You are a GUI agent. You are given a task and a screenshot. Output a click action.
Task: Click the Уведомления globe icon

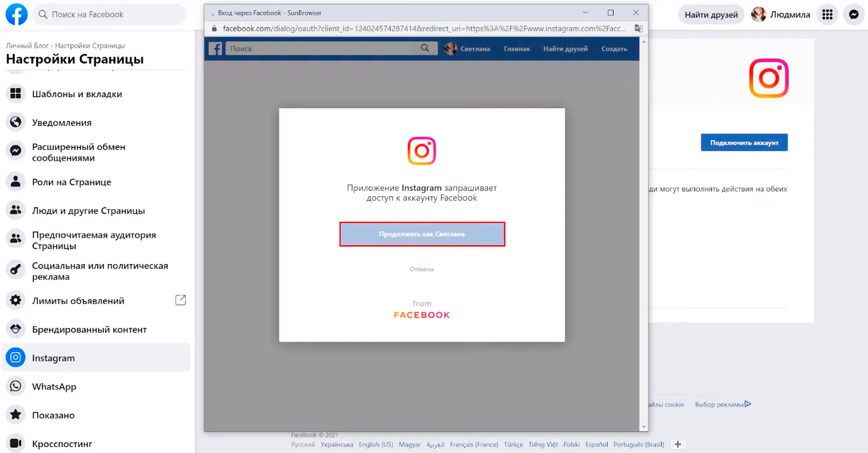pos(16,123)
